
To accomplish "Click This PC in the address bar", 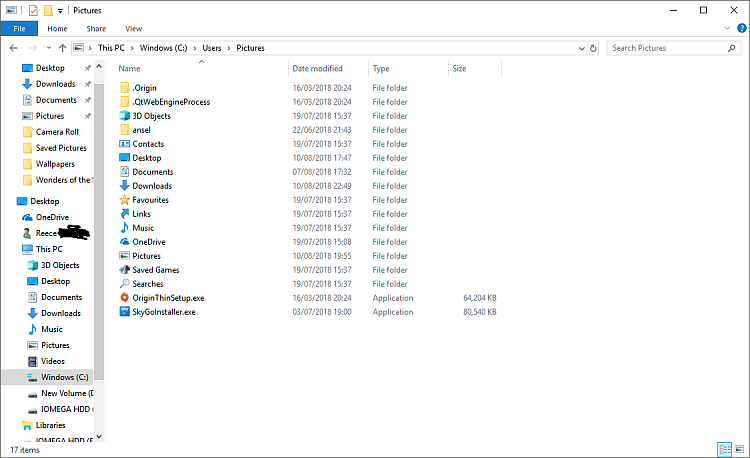I will (x=111, y=48).
